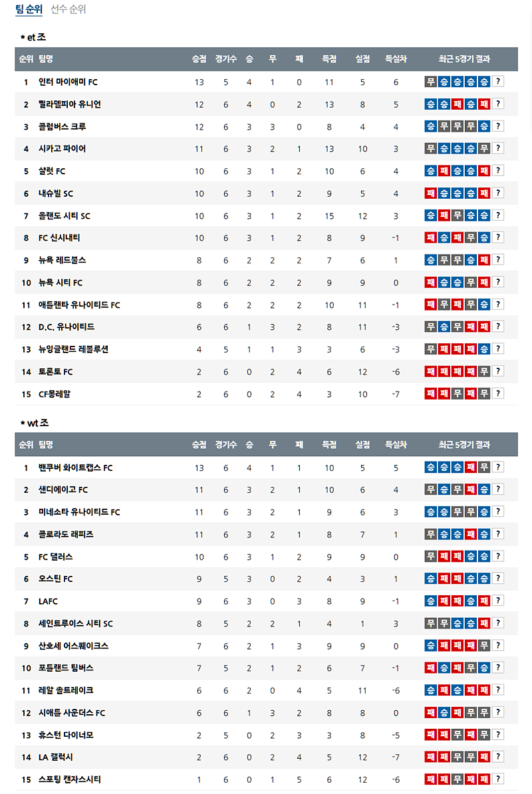Click the only 승 badge for 뉴잉글랜드 레볼루션

[x=484, y=349]
